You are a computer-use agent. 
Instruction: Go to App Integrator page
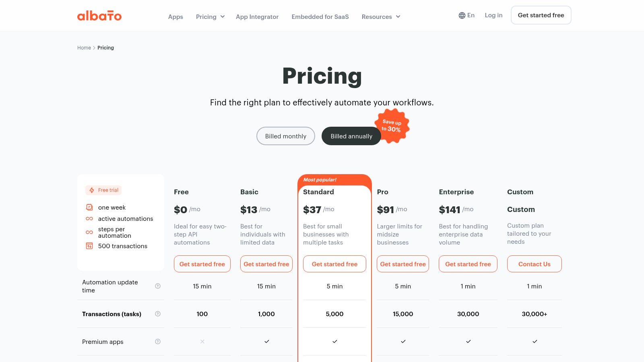(x=257, y=17)
